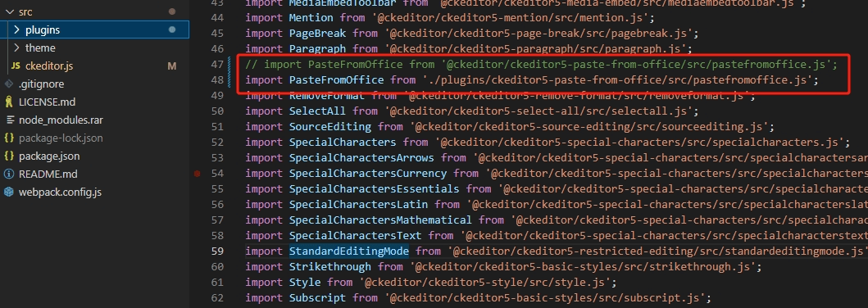Click SelectAll identifier on line 50

pyautogui.click(x=318, y=111)
